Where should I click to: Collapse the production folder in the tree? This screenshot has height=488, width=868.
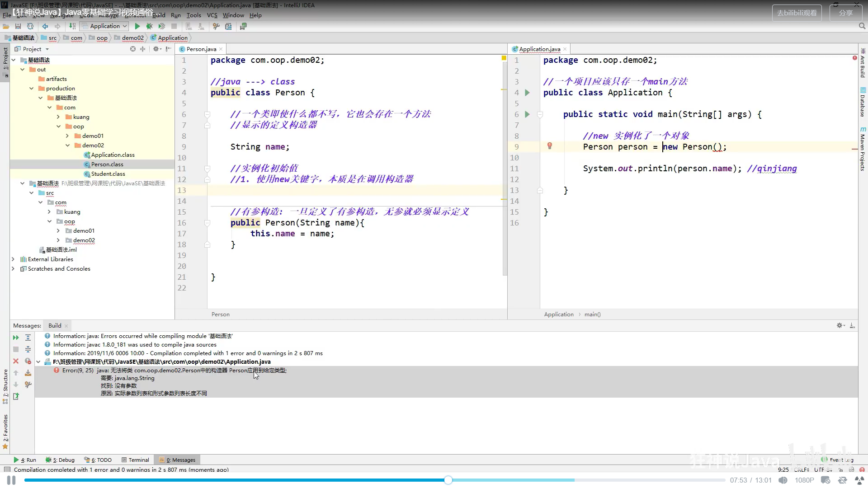click(x=31, y=89)
